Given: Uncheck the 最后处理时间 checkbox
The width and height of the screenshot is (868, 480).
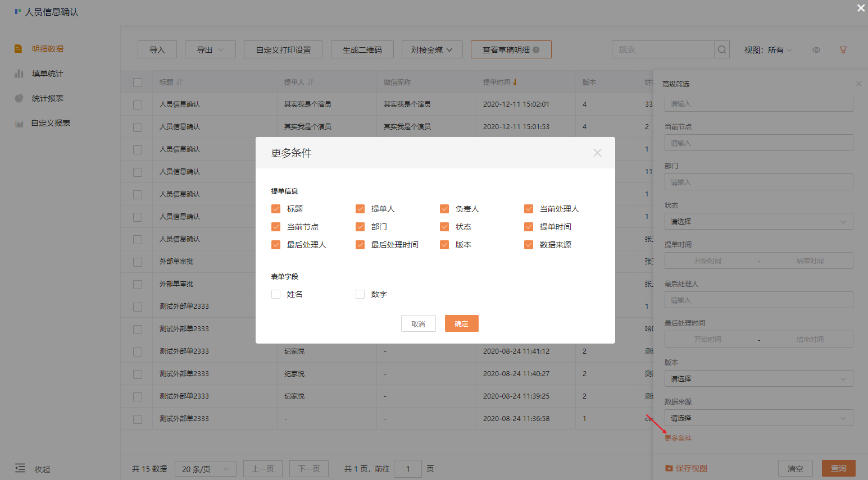Looking at the screenshot, I should [x=360, y=245].
